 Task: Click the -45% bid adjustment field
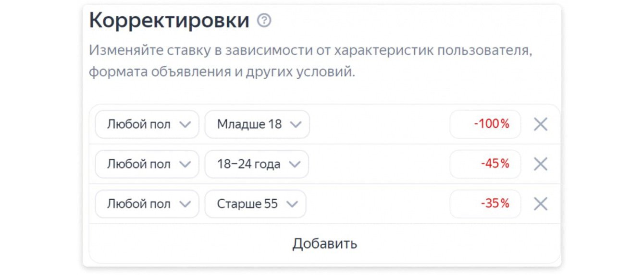click(485, 164)
